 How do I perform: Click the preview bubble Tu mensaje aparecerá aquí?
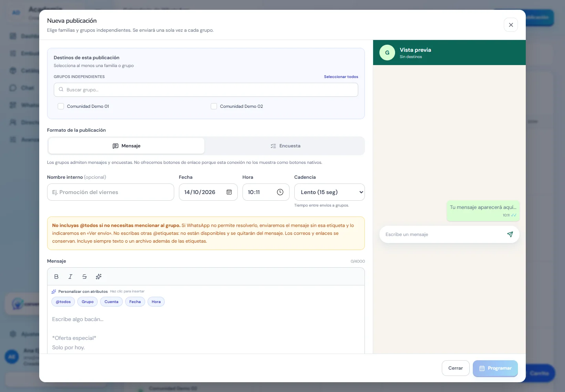(x=483, y=211)
